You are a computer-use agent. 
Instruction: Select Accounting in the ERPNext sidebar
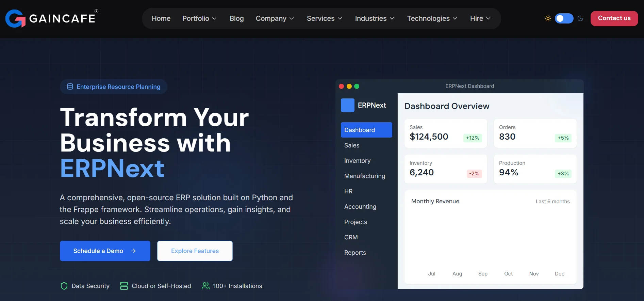pyautogui.click(x=366, y=207)
